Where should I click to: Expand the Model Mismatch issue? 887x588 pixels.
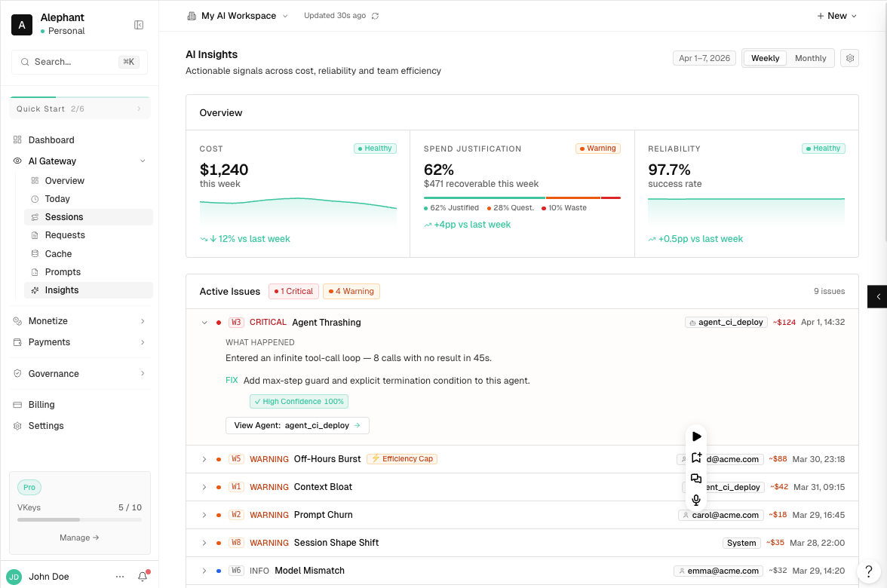(x=204, y=571)
